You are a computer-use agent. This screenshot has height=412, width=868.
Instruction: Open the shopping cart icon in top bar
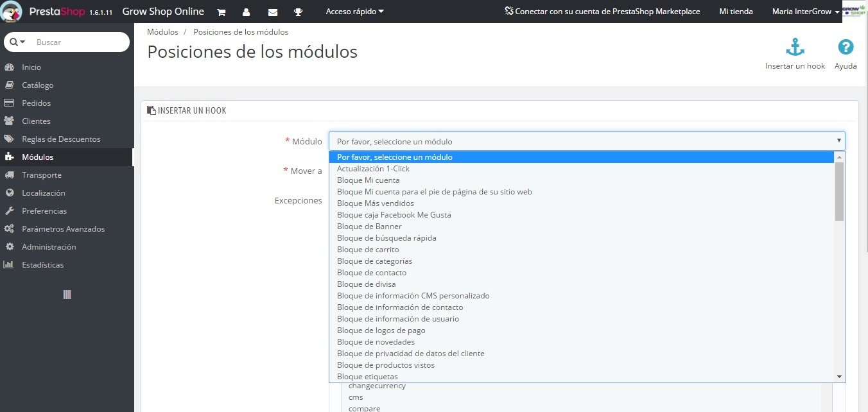[x=221, y=12]
